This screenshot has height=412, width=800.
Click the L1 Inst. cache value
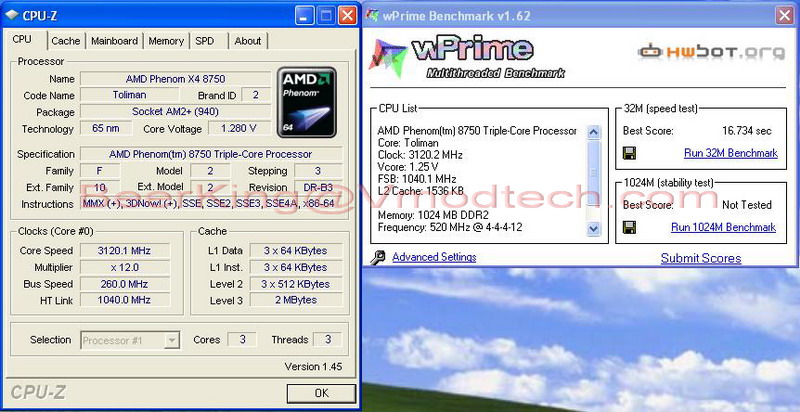click(296, 267)
